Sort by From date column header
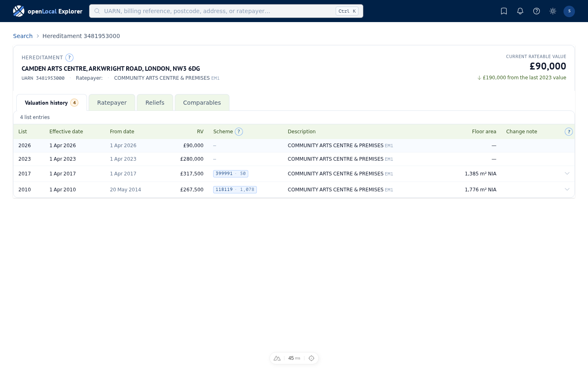The width and height of the screenshot is (588, 368). (x=122, y=132)
